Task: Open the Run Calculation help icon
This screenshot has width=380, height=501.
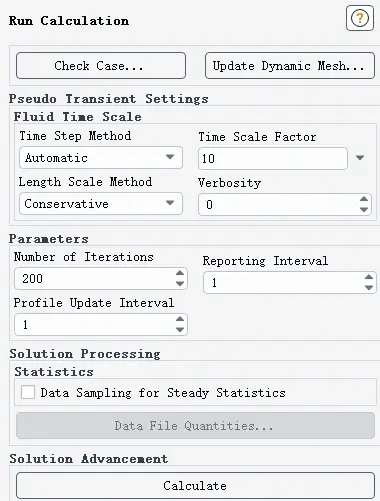Action: point(360,18)
